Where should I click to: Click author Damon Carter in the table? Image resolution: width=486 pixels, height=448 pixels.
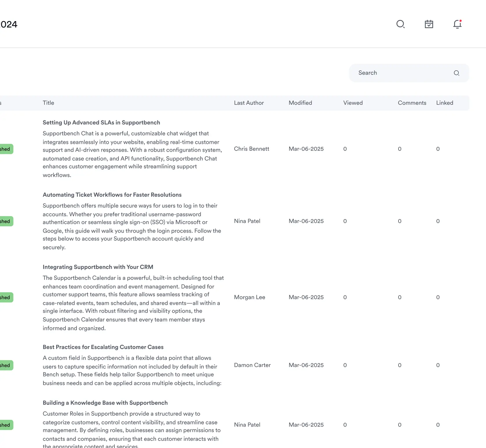[252, 365]
